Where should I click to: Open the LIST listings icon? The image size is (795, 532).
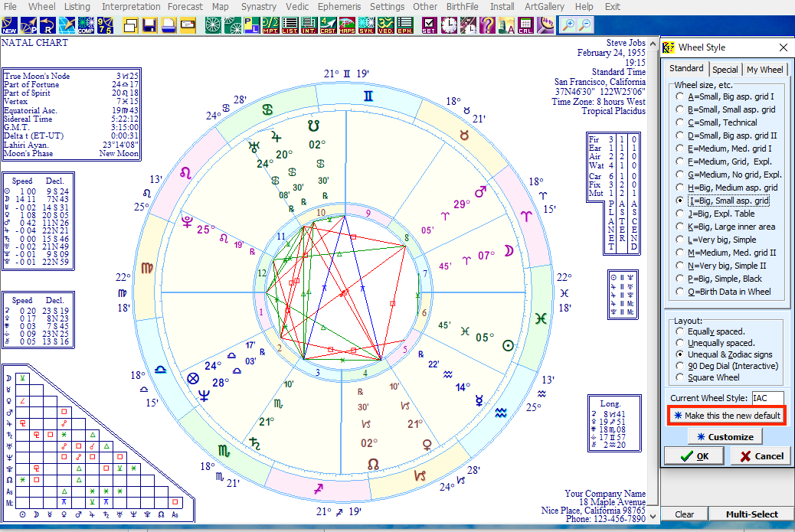pos(290,24)
